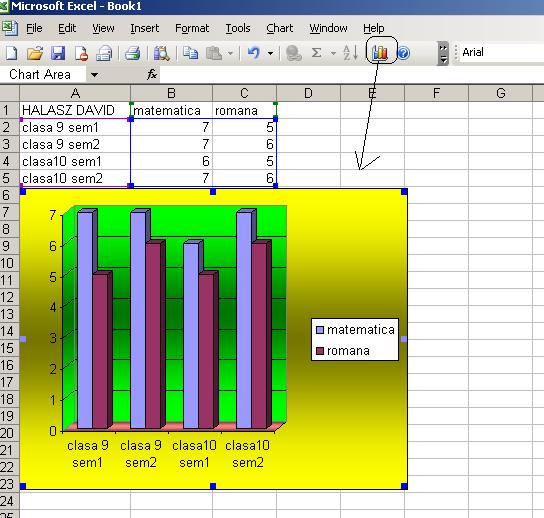Undo the last action with the Undo arrow
This screenshot has height=518, width=544.
click(x=254, y=53)
